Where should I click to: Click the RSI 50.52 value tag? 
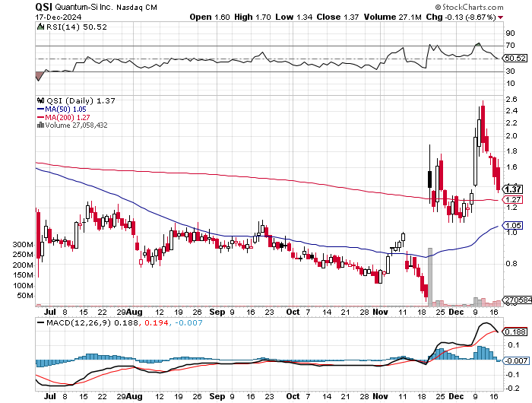tap(515, 58)
